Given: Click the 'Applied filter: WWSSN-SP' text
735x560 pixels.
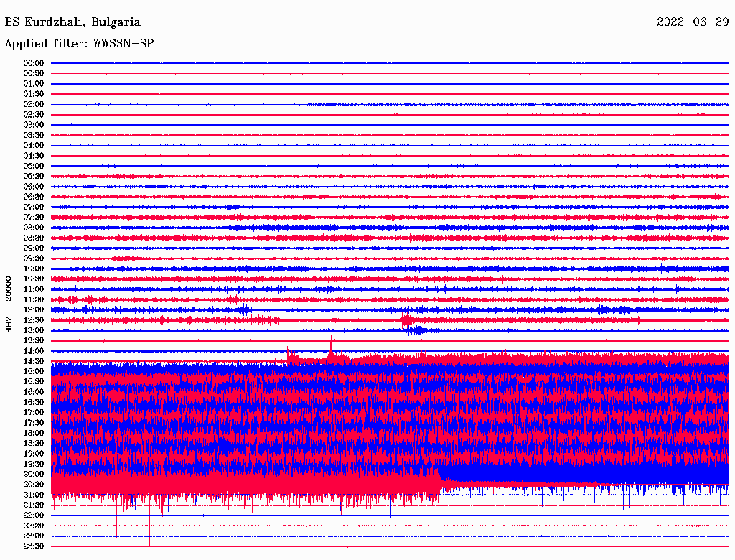Looking at the screenshot, I should (x=79, y=44).
